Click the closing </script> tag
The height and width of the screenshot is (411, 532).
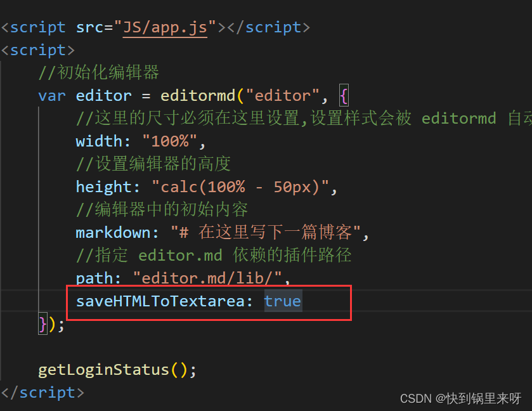(x=42, y=393)
